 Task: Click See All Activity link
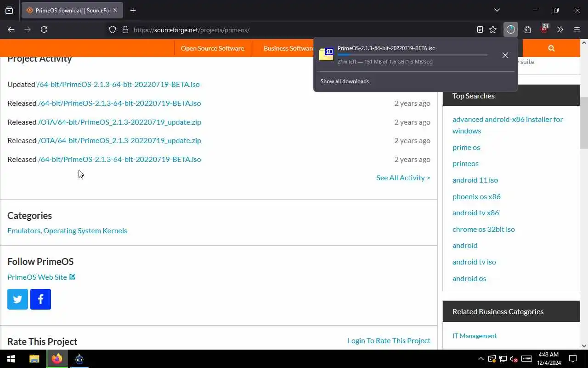(x=403, y=178)
